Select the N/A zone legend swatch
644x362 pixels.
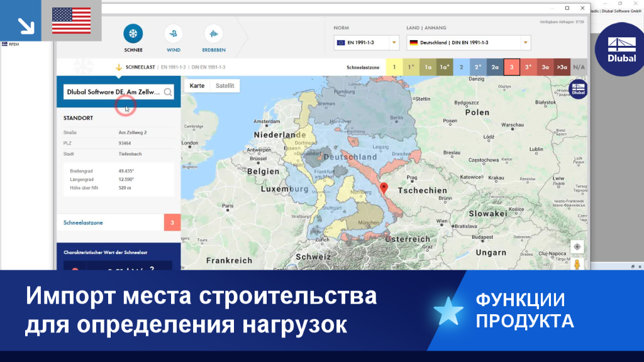pos(579,67)
